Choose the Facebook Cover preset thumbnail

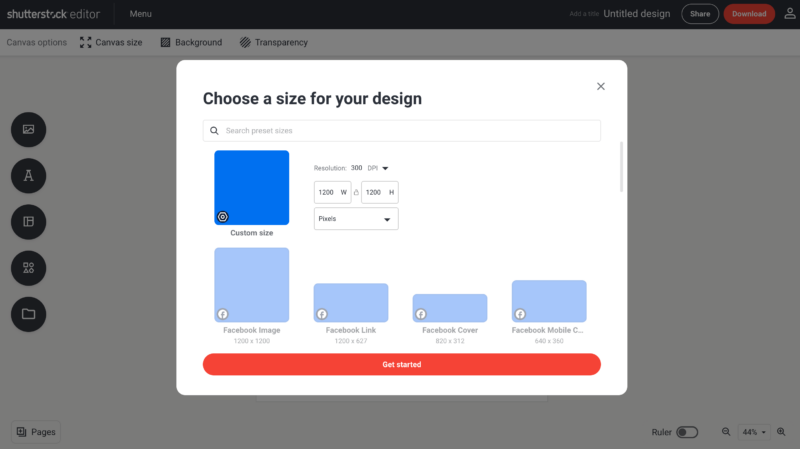[x=449, y=308]
